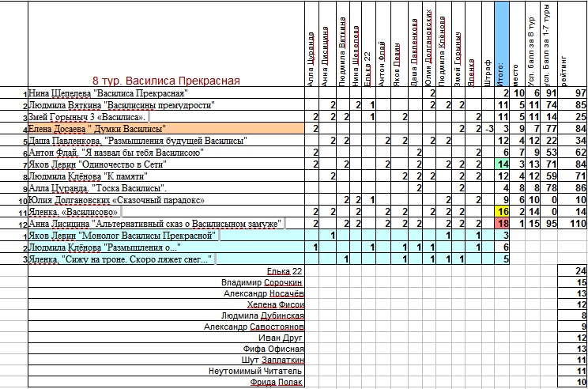
Task: Click the Змей Горыныч column header
Action: click(458, 44)
